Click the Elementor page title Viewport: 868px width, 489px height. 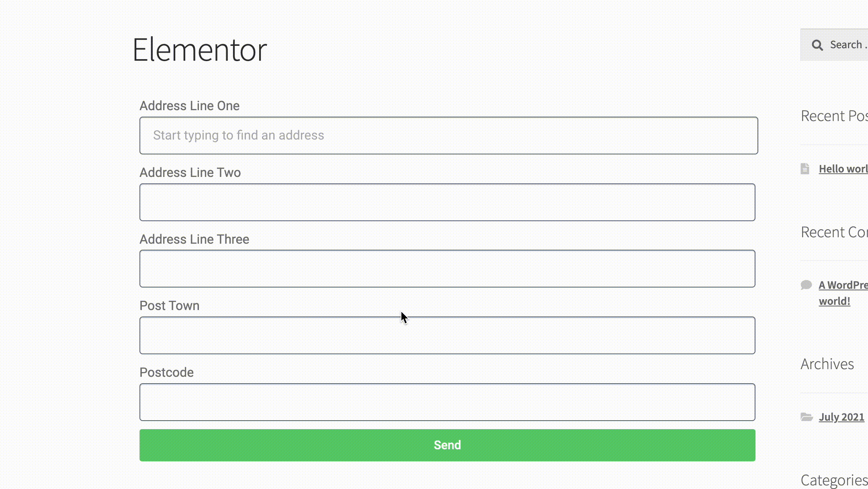[x=200, y=50]
